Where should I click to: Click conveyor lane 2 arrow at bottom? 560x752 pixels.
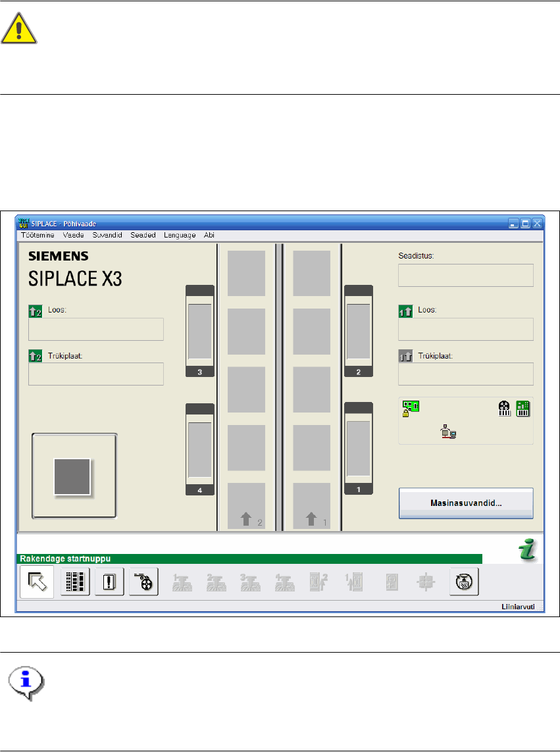click(x=246, y=519)
